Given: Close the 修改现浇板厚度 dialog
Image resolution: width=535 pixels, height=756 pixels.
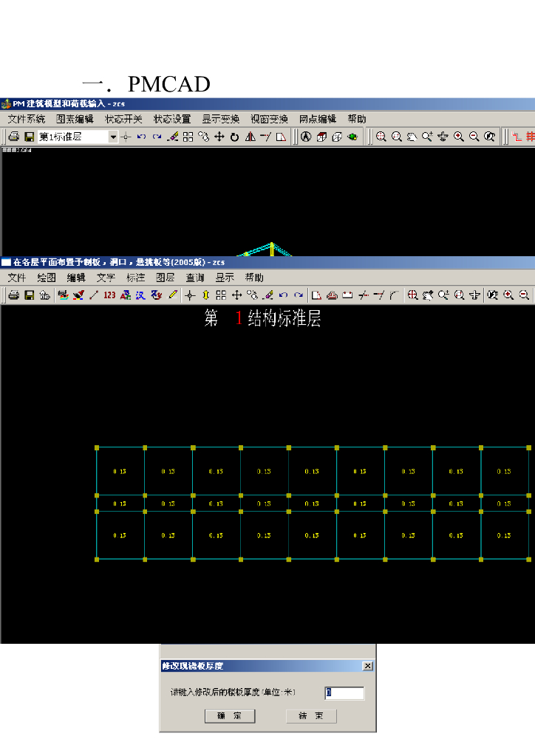Looking at the screenshot, I should (x=367, y=666).
